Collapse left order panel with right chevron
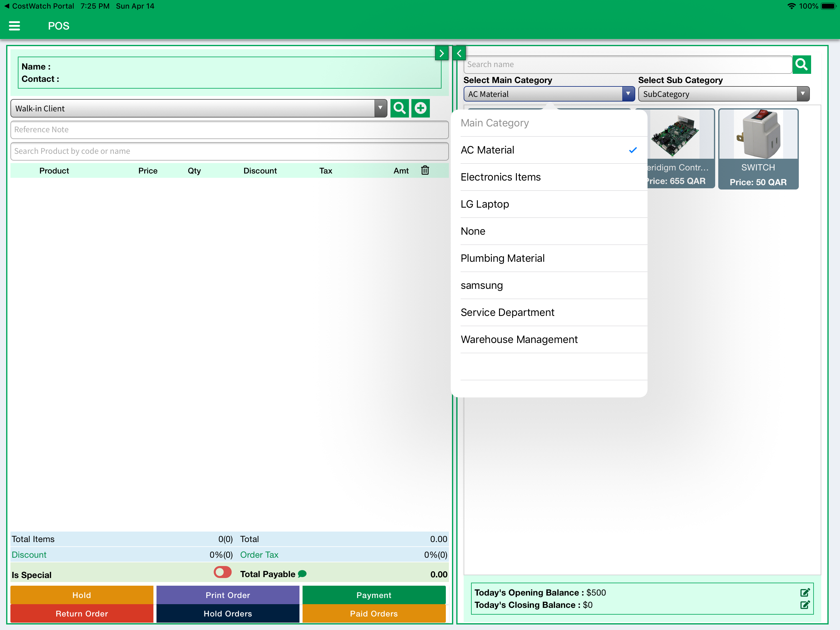 point(442,54)
